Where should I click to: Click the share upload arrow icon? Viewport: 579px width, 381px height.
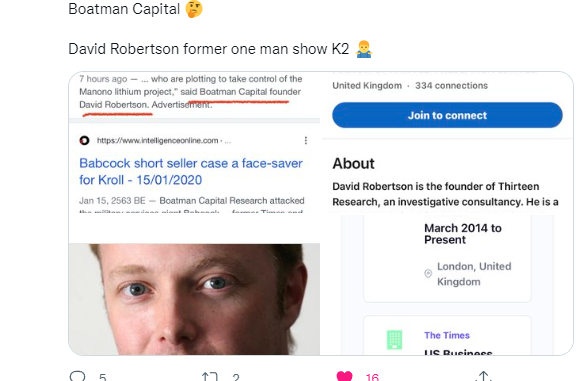click(484, 376)
